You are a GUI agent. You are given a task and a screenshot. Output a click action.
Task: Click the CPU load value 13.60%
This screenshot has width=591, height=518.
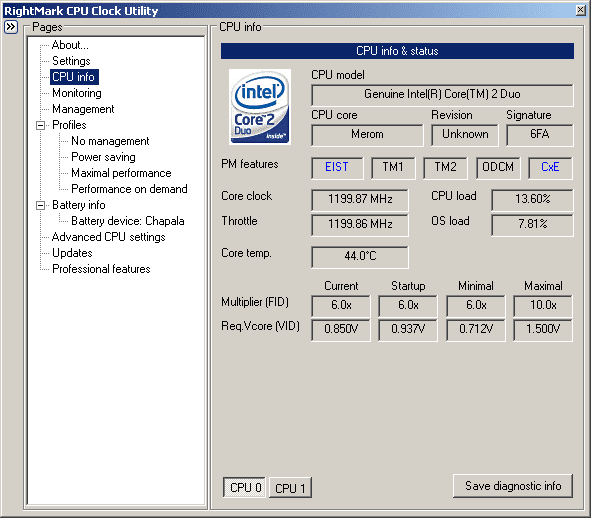(532, 200)
